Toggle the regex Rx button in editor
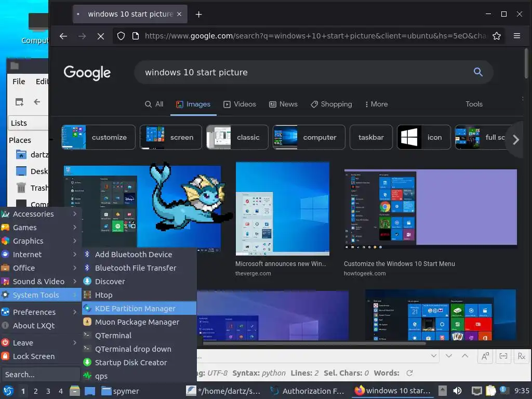The width and height of the screenshot is (532, 399). click(522, 356)
